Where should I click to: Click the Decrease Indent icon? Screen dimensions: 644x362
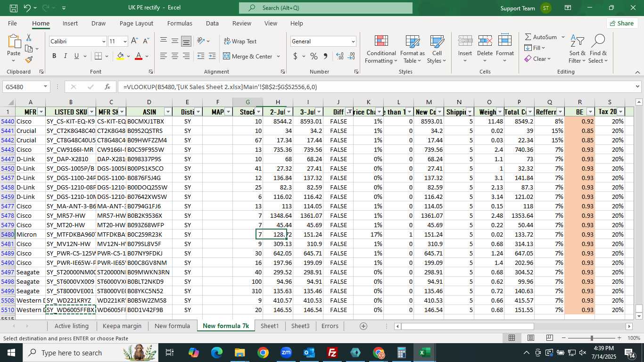[201, 56]
